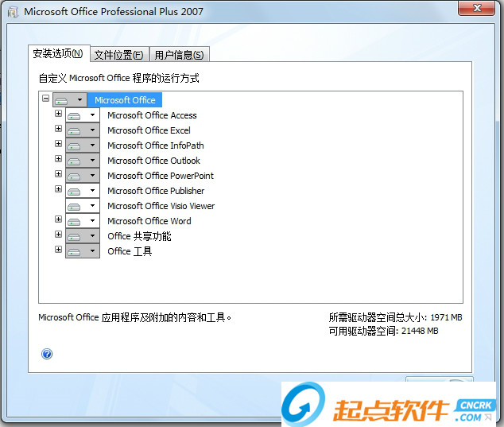Switch to 用户信息(S) tab
The image size is (504, 427).
179,55
